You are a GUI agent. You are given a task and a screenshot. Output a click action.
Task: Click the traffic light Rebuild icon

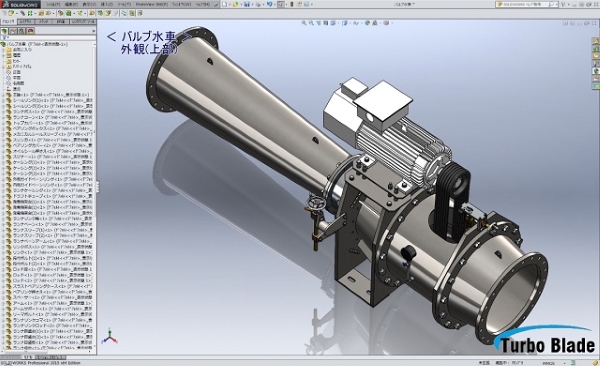tap(292, 4)
